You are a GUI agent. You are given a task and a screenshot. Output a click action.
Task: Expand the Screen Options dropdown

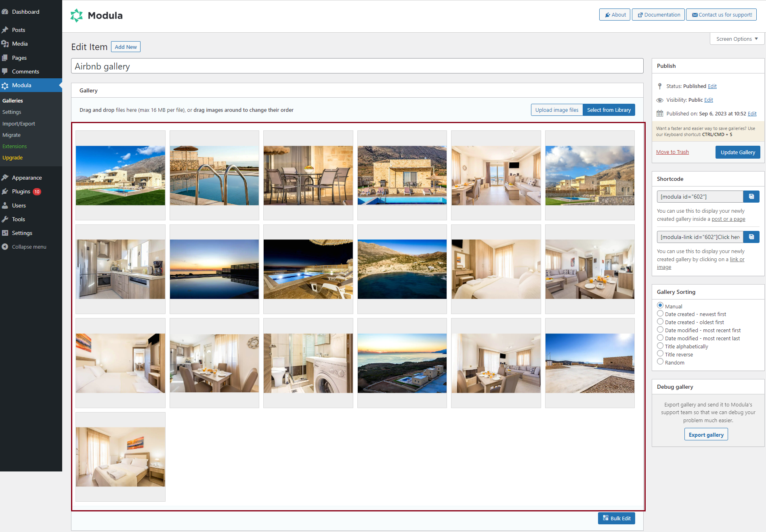point(737,39)
